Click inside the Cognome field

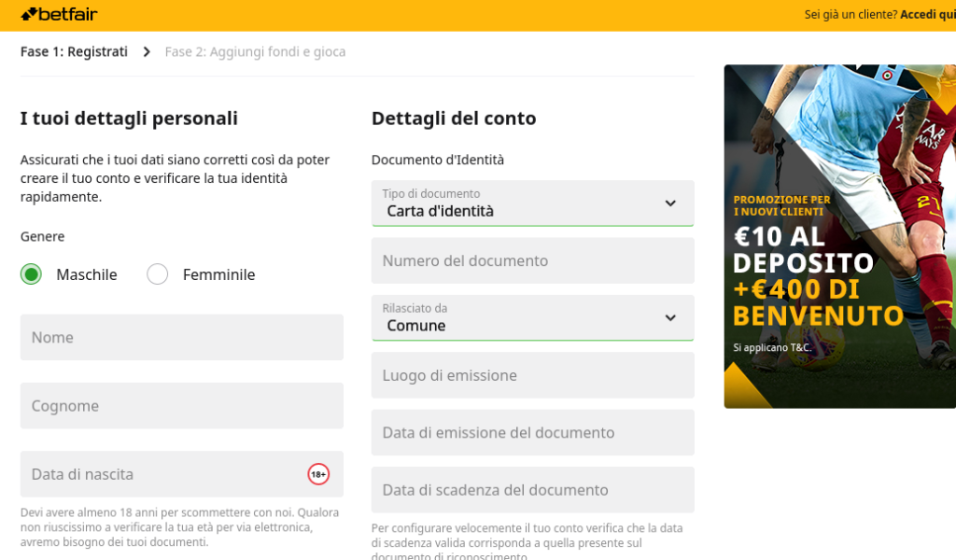tap(181, 405)
